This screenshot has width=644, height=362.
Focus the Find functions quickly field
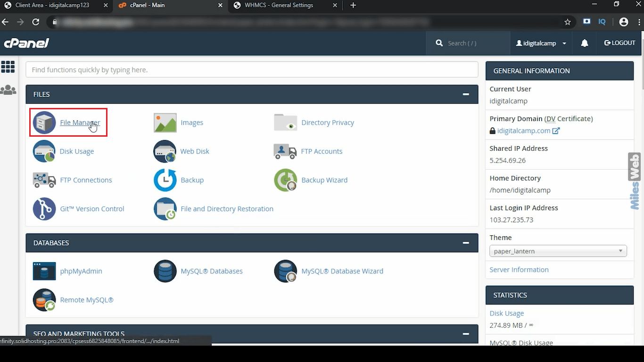[x=252, y=70]
